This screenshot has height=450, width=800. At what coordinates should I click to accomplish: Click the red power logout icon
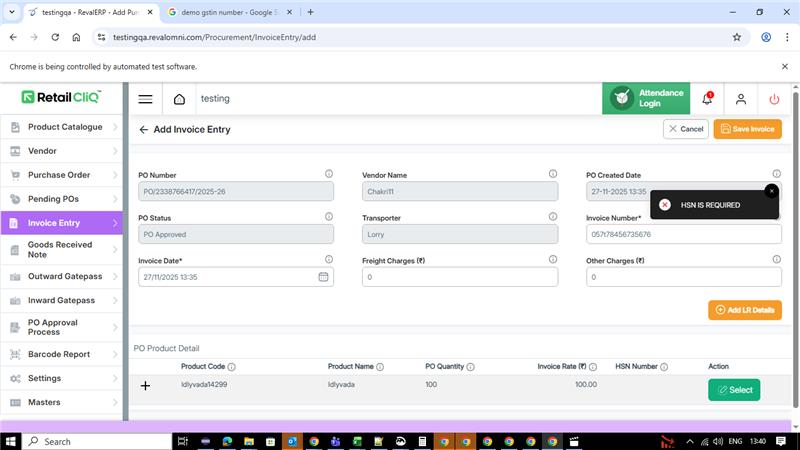[774, 99]
